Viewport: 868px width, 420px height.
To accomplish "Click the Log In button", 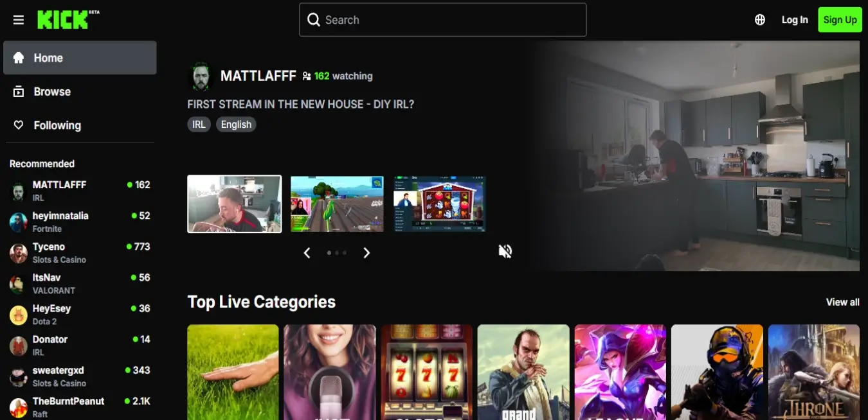I will point(795,20).
